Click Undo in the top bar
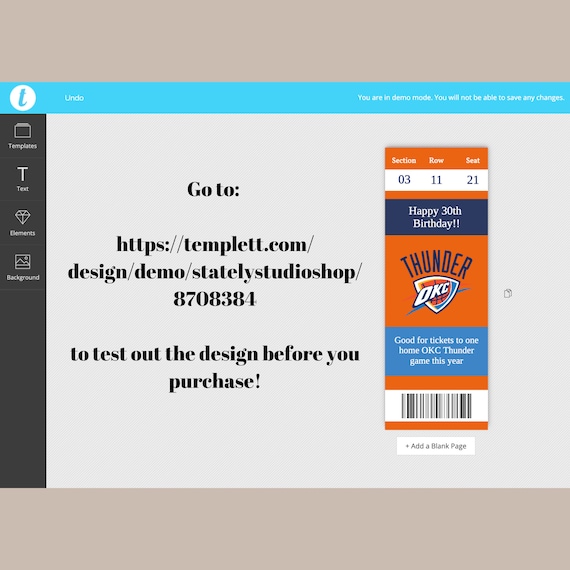 tap(74, 98)
